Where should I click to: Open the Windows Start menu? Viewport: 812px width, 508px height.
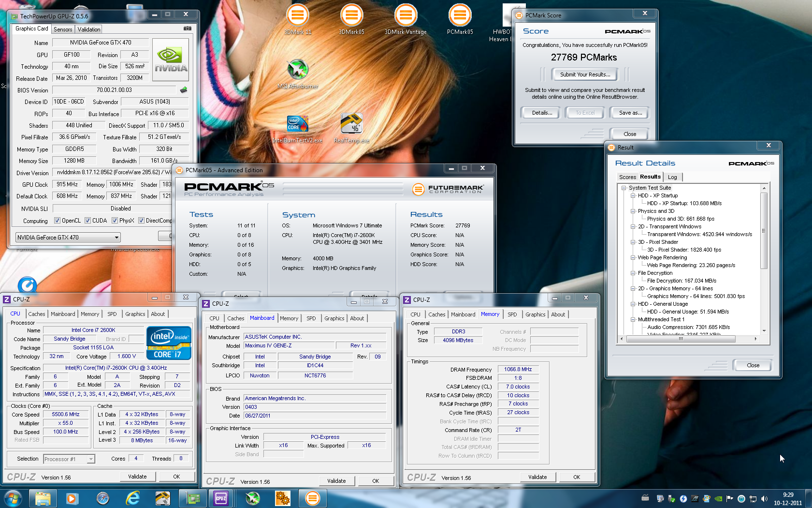tap(13, 498)
